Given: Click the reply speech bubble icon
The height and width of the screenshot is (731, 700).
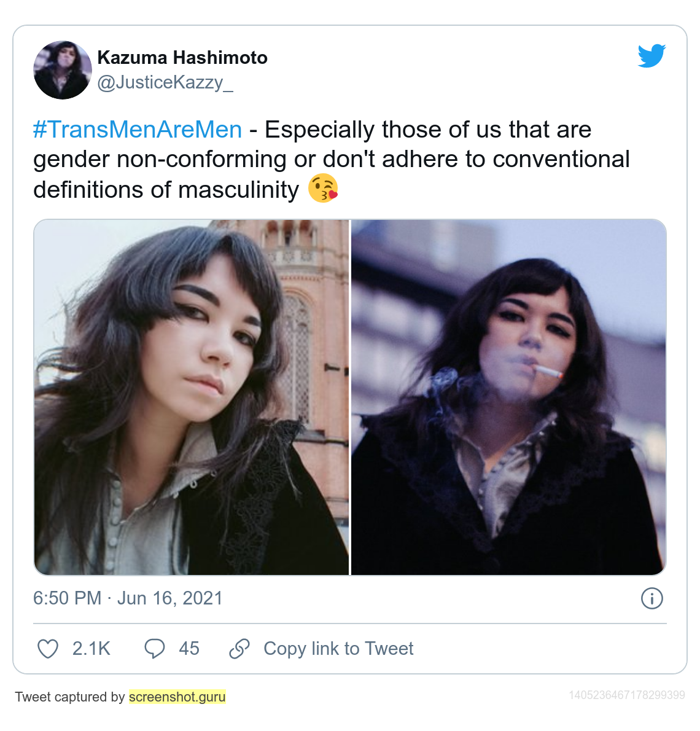Looking at the screenshot, I should point(155,649).
